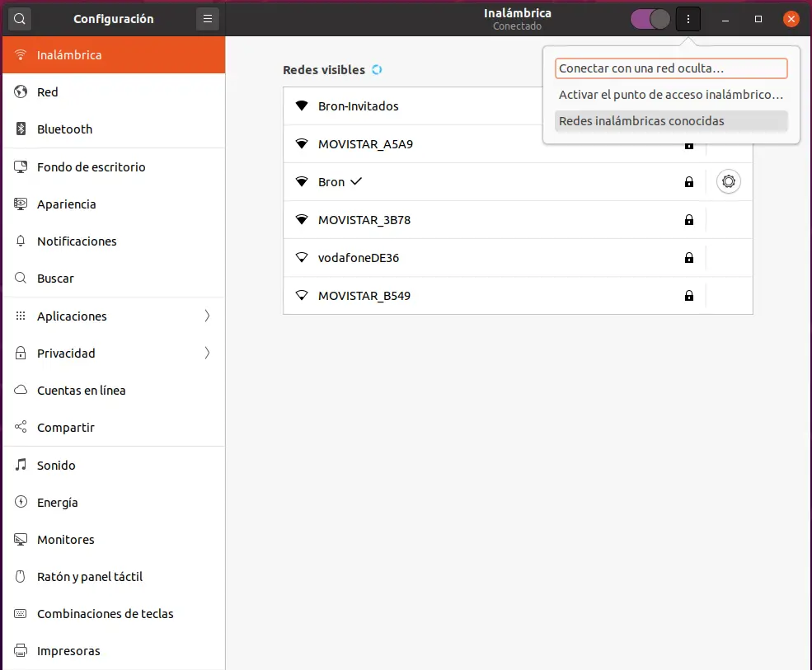The width and height of the screenshot is (812, 670).
Task: Click the Bluetooth icon in sidebar
Action: [21, 129]
